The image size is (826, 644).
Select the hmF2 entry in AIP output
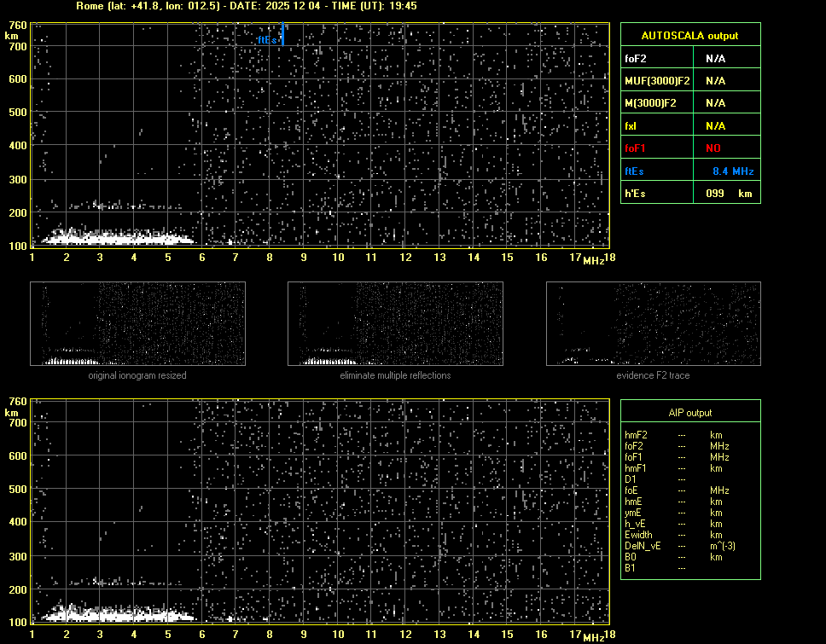tap(636, 435)
